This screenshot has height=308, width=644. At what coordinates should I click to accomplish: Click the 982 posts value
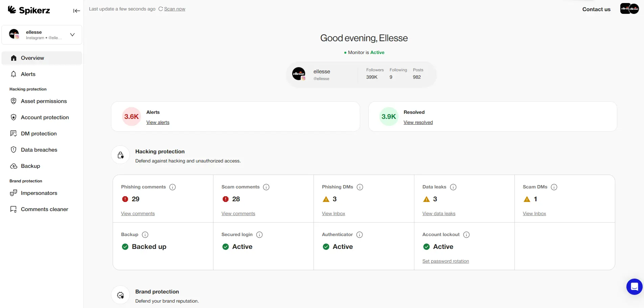click(417, 77)
